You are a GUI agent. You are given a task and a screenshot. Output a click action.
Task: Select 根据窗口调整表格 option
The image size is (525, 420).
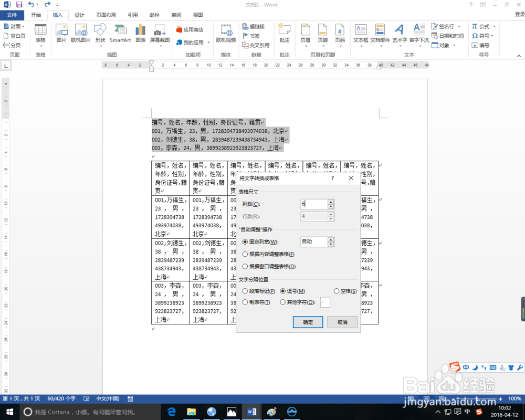(245, 267)
